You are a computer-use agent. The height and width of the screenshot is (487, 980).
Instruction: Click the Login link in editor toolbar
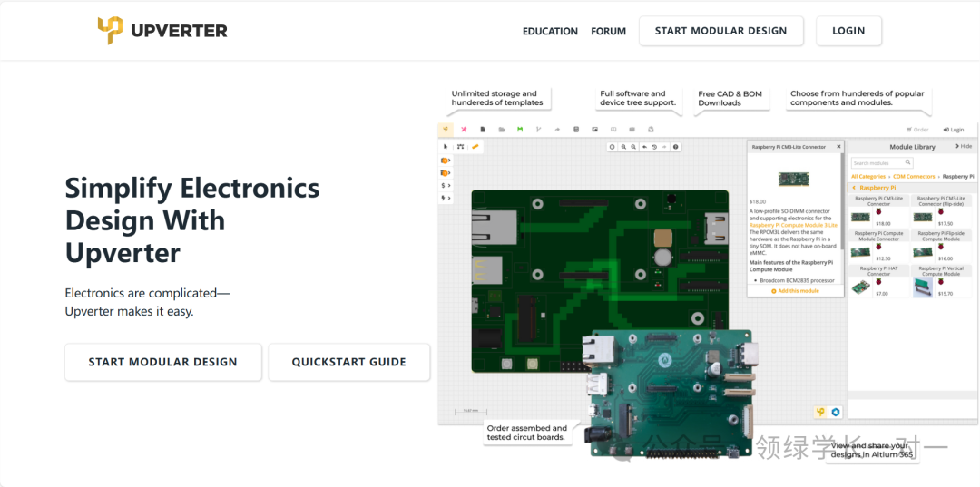click(x=953, y=130)
